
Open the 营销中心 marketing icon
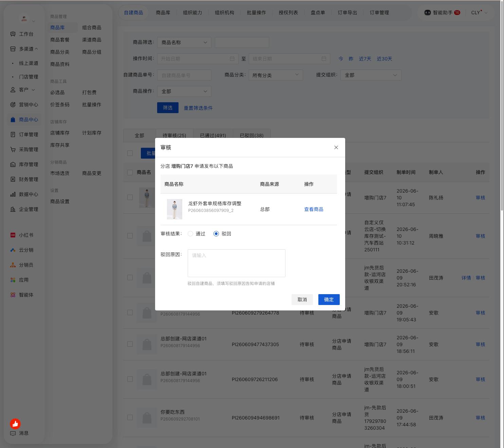tap(13, 105)
